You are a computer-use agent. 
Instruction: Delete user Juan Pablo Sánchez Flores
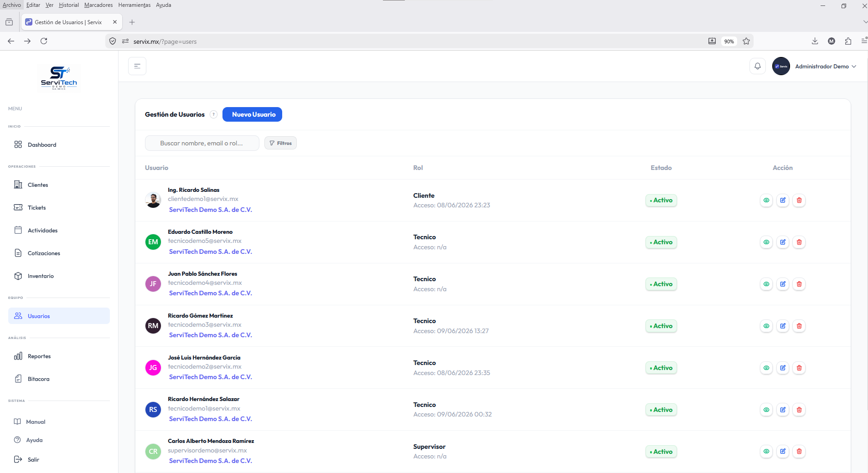pyautogui.click(x=799, y=284)
